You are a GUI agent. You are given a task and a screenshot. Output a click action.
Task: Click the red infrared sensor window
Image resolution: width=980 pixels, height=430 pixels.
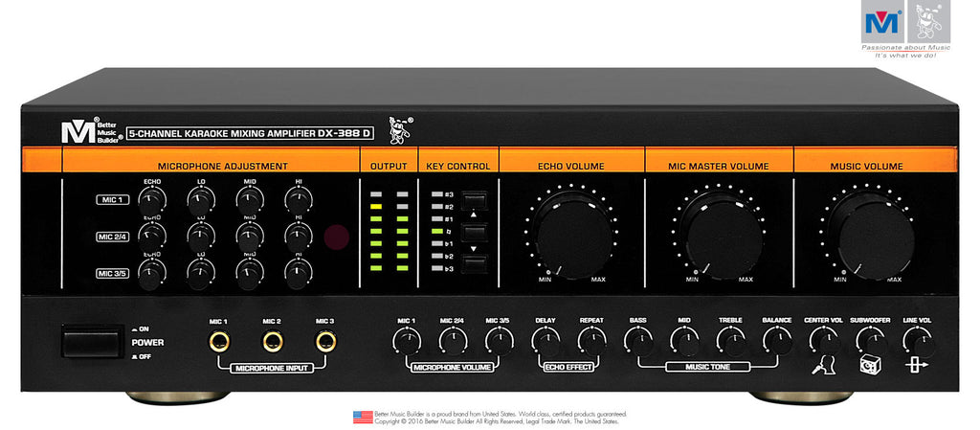point(335,236)
